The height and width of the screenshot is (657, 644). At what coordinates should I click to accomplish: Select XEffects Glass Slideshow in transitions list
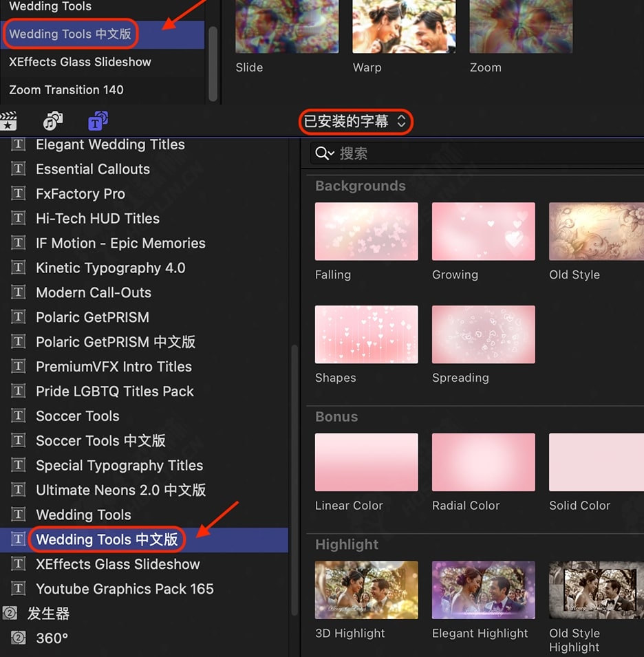[x=103, y=62]
